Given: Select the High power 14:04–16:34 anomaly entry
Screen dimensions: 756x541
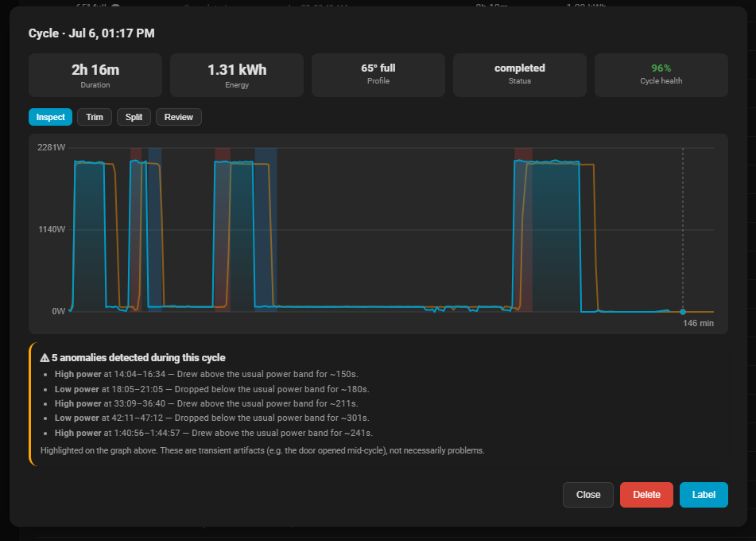Looking at the screenshot, I should 207,374.
